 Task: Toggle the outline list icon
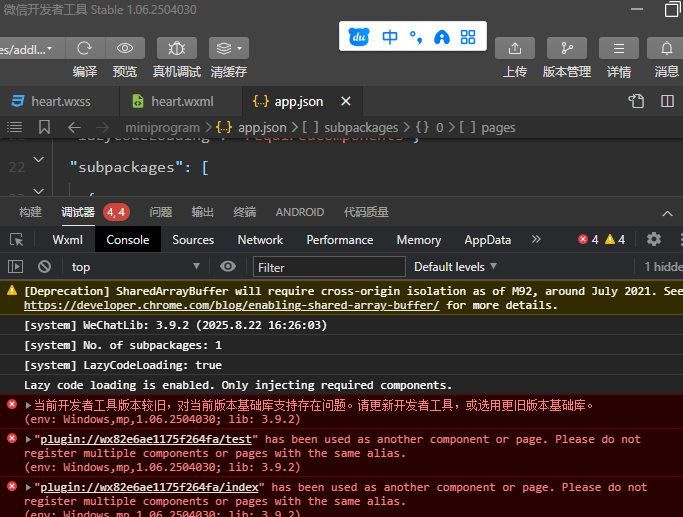coord(14,127)
